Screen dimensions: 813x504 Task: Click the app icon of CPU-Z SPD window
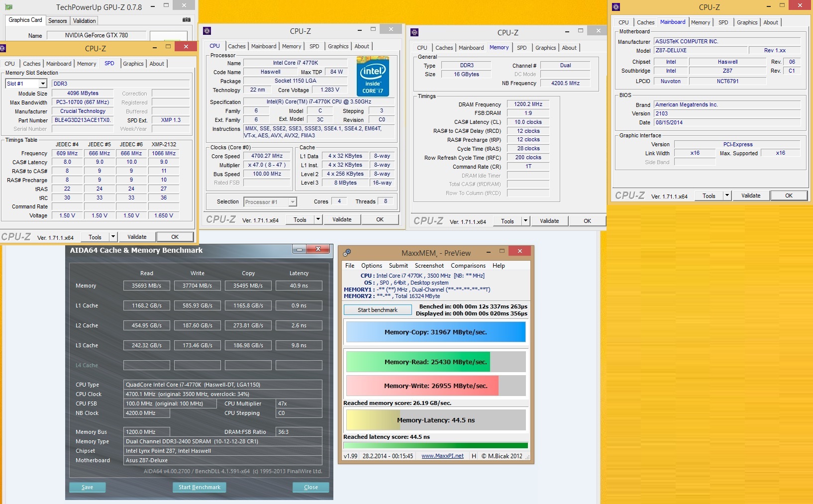point(2,48)
